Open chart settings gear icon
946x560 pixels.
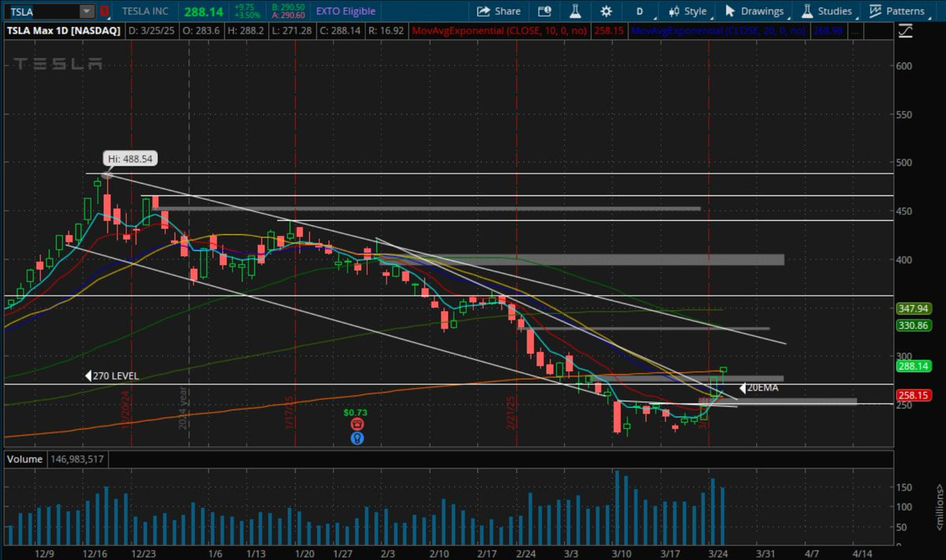pyautogui.click(x=606, y=11)
